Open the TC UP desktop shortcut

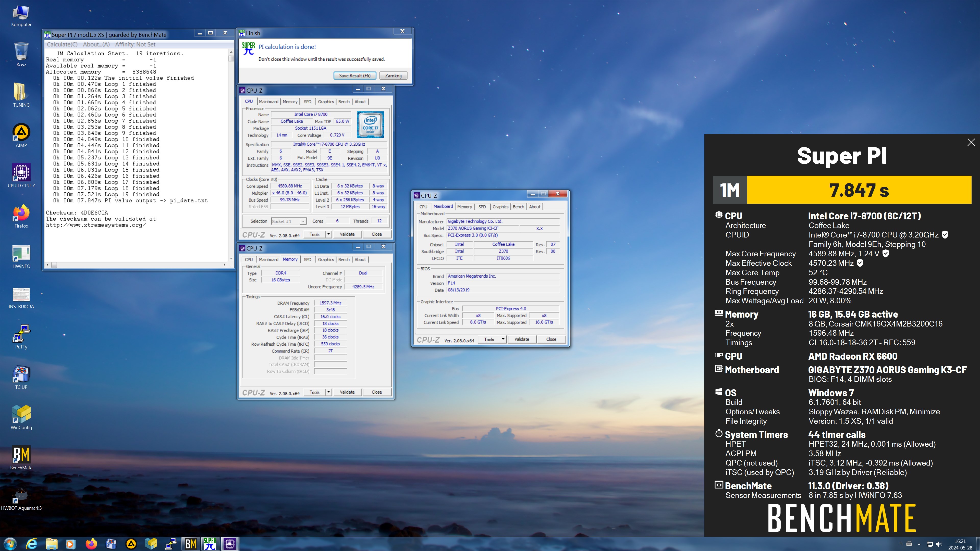(21, 377)
